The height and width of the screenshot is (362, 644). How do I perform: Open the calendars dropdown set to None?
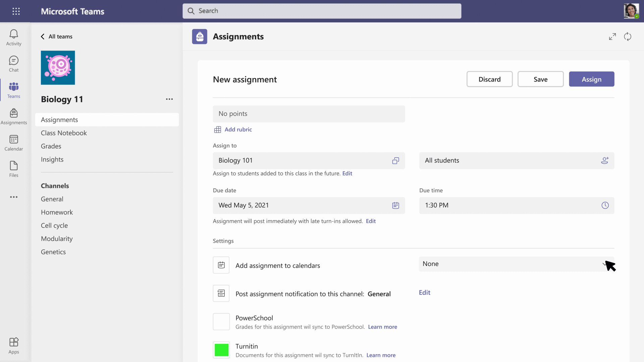pos(517,264)
